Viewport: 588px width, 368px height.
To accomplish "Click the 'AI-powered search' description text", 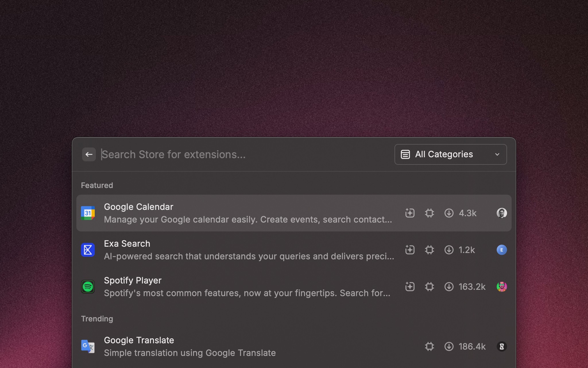I will point(249,256).
